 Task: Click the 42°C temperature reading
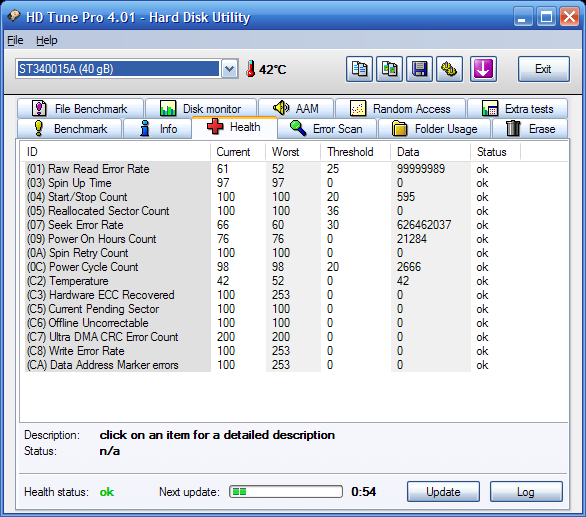pos(272,70)
